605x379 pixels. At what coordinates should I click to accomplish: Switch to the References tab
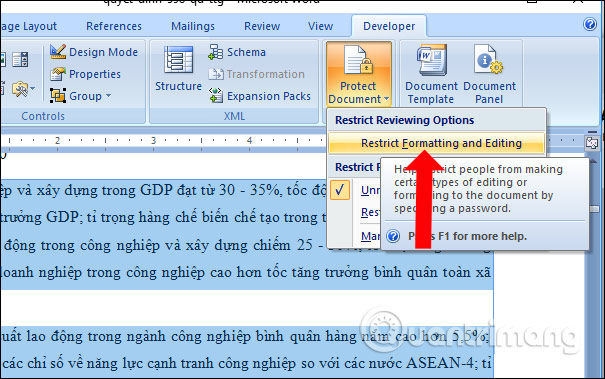pyautogui.click(x=114, y=26)
